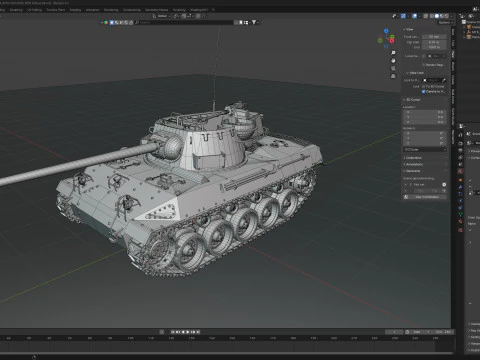Click the bright green Y axis gizmo ball
The width and height of the screenshot is (480, 360).
coord(392,37)
